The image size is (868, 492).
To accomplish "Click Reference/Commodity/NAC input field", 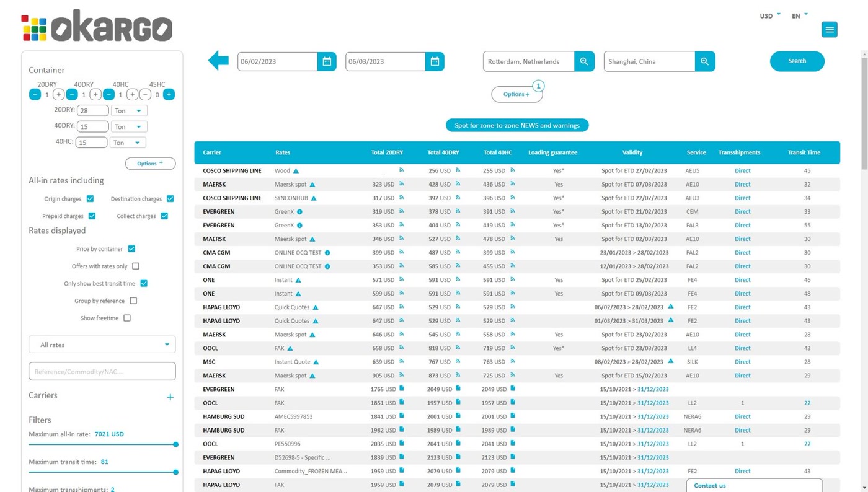I will (x=102, y=371).
